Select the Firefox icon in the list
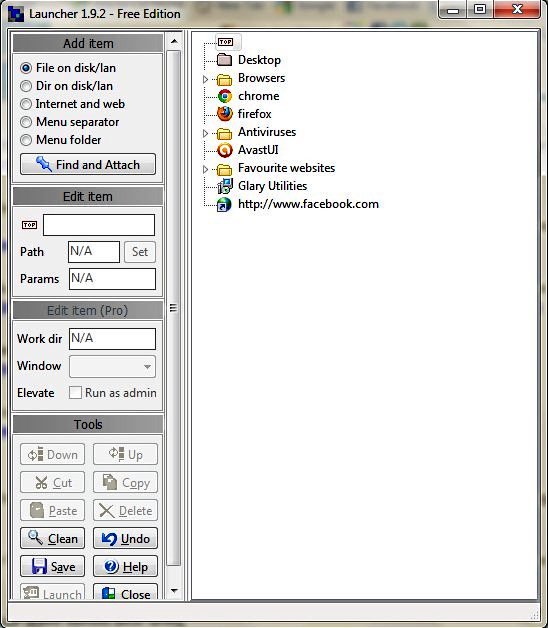The height and width of the screenshot is (628, 548). (225, 114)
